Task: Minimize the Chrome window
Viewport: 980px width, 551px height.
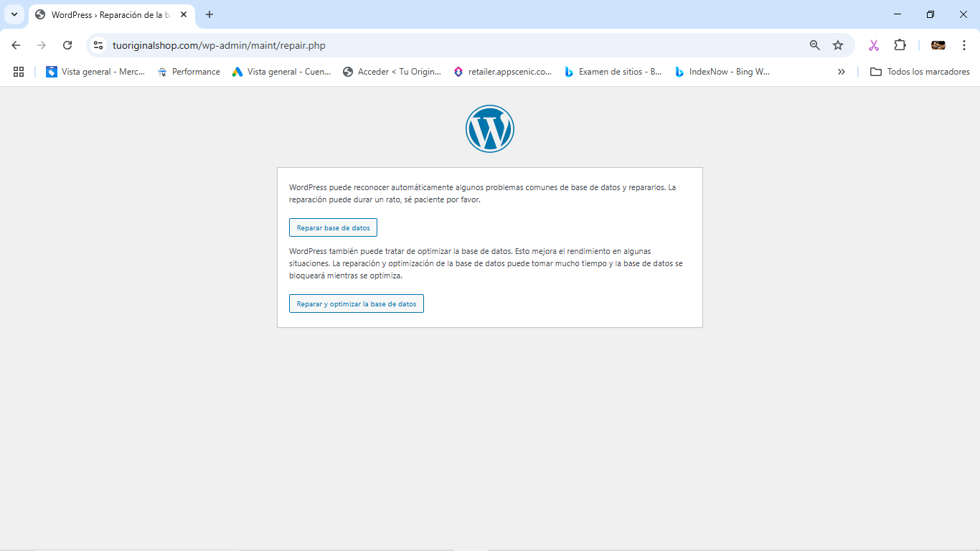Action: (897, 14)
